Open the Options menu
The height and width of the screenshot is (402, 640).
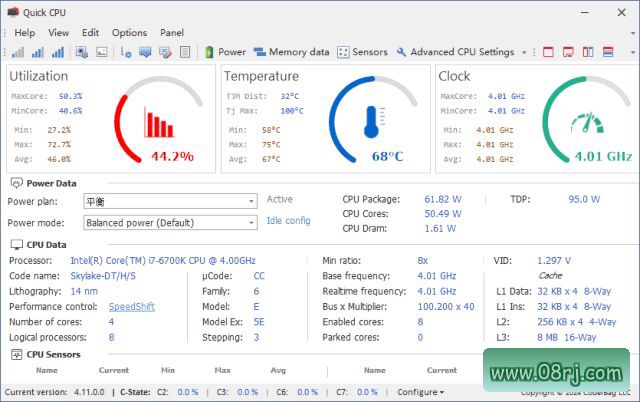(x=129, y=32)
